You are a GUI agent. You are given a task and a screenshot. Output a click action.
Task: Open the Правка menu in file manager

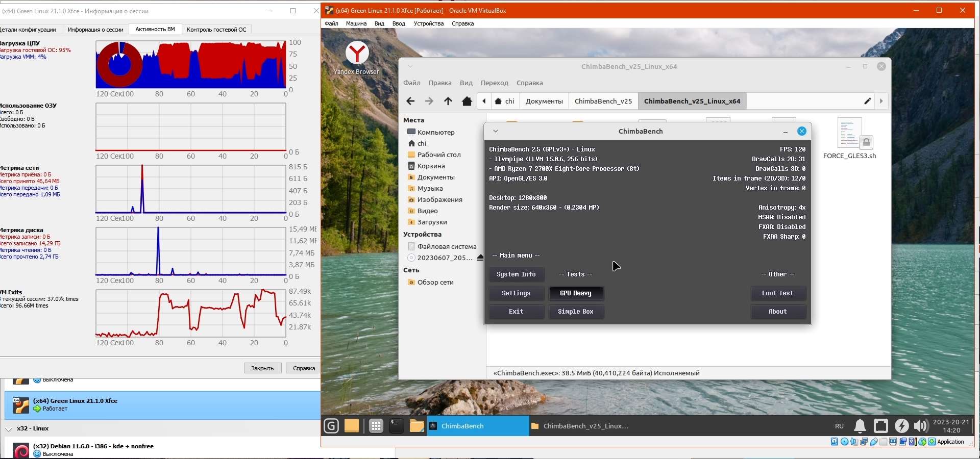click(x=440, y=83)
